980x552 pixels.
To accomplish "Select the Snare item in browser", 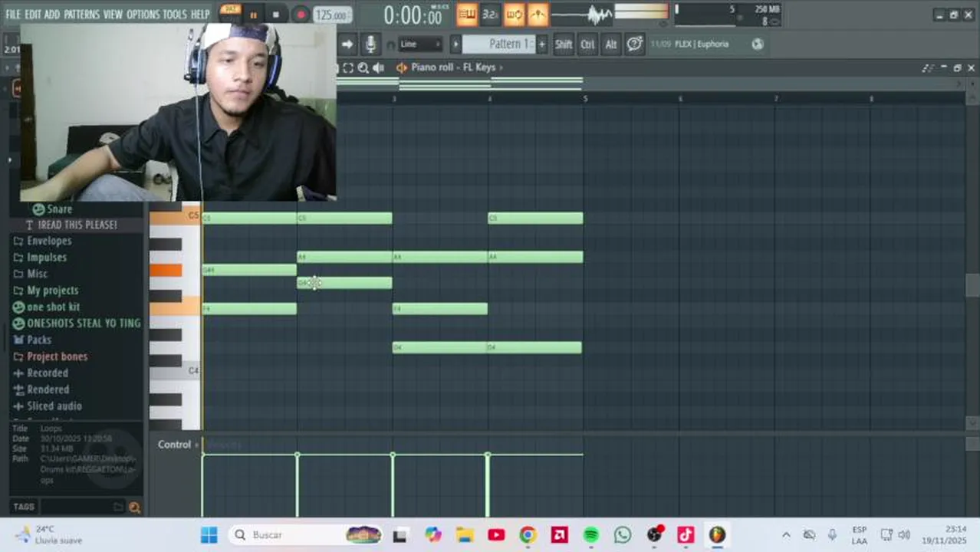I will click(x=59, y=209).
